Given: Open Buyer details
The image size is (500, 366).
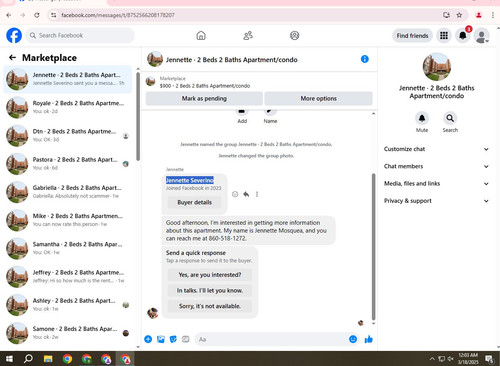Looking at the screenshot, I should (194, 202).
